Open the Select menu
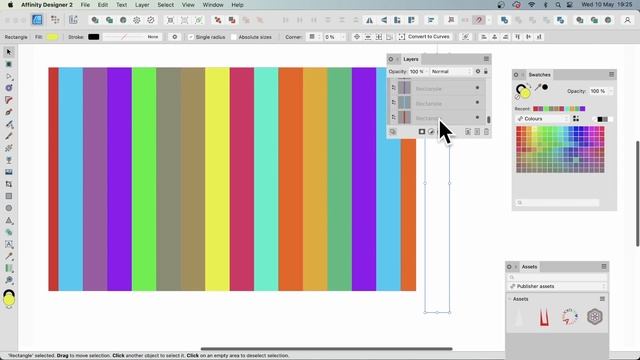Image resolution: width=640 pixels, height=360 pixels. point(166,5)
